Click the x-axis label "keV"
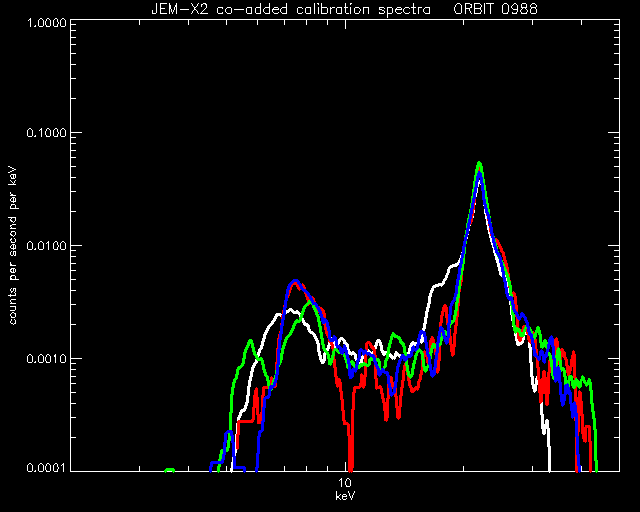 click(345, 496)
